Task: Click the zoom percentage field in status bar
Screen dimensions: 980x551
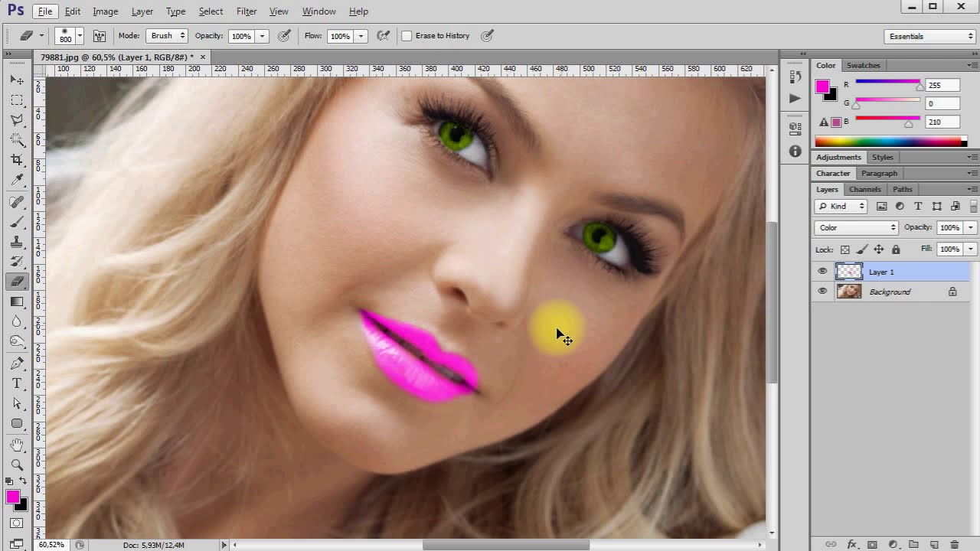Action: tap(51, 545)
